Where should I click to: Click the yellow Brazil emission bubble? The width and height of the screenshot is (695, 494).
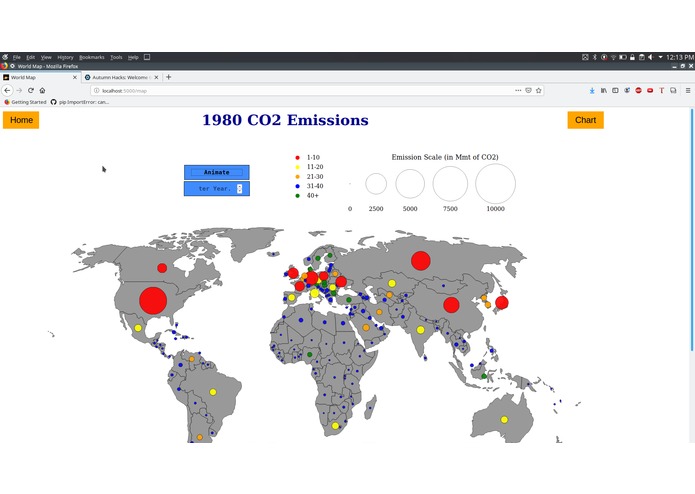(x=213, y=392)
